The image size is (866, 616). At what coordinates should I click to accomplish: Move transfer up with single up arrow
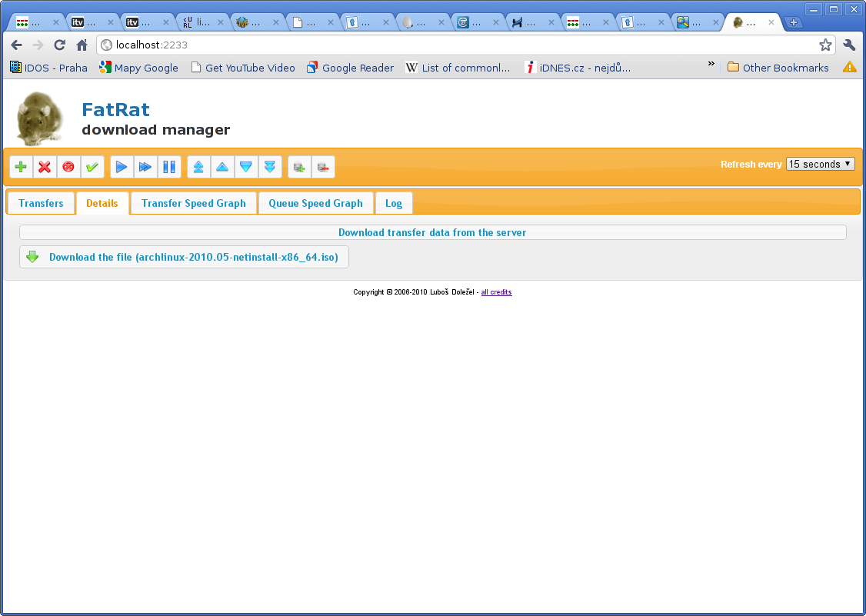222,167
